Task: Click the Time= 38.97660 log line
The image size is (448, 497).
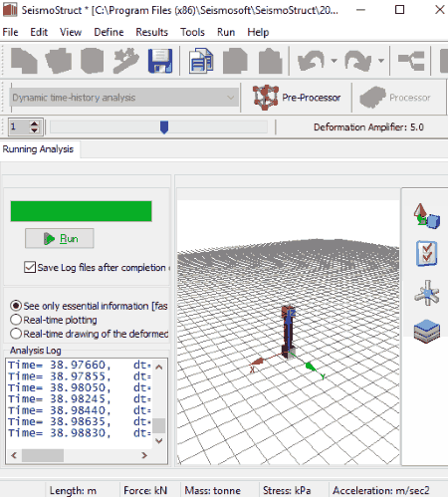Action: click(79, 365)
